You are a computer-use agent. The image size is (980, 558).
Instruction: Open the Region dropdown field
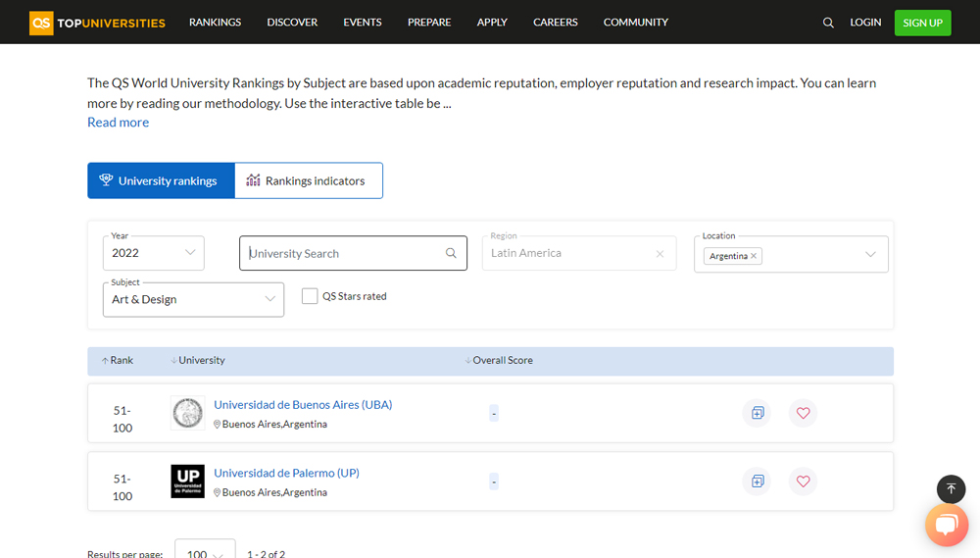click(579, 253)
